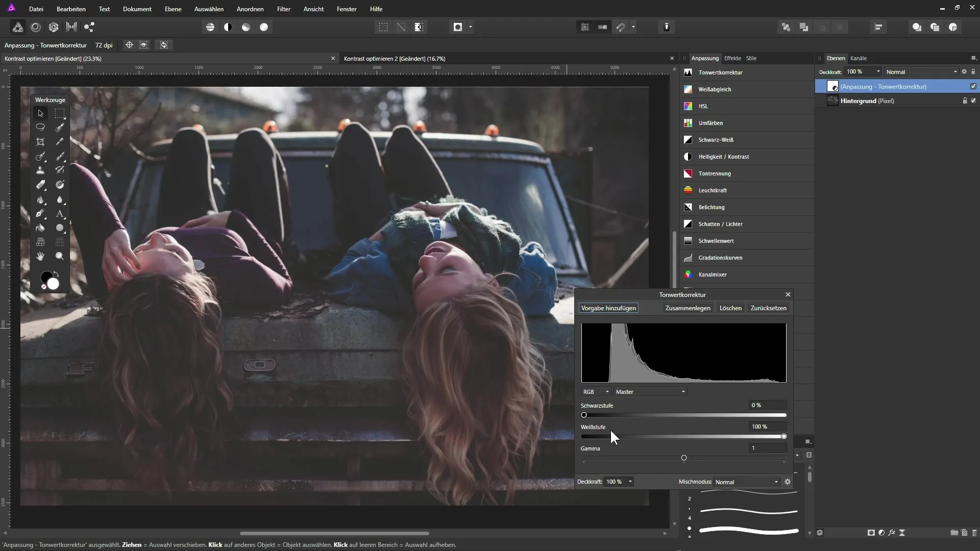Click the white foreground color swatch
Screen dimensions: 980x551
coord(53,284)
